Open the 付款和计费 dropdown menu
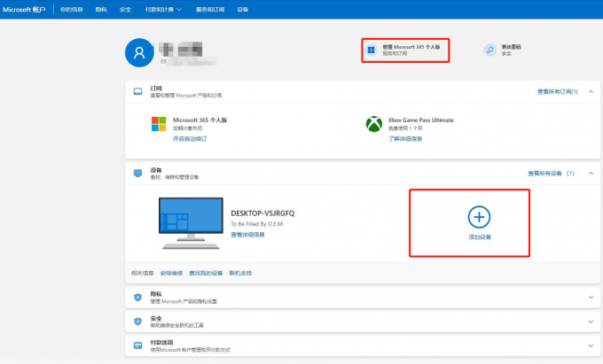603x364 pixels. click(x=163, y=9)
